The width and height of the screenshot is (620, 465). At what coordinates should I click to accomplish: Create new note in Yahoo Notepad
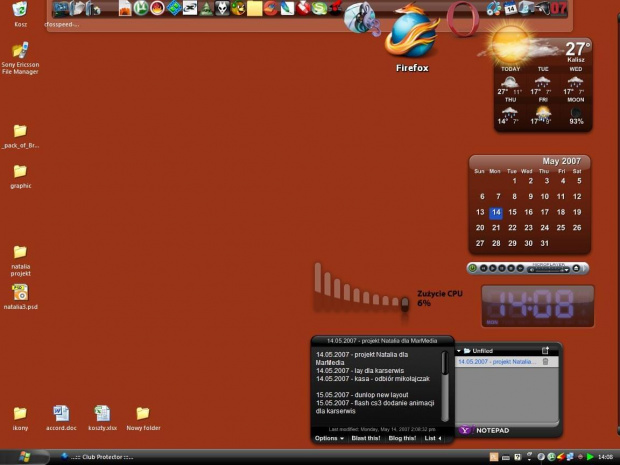click(545, 350)
